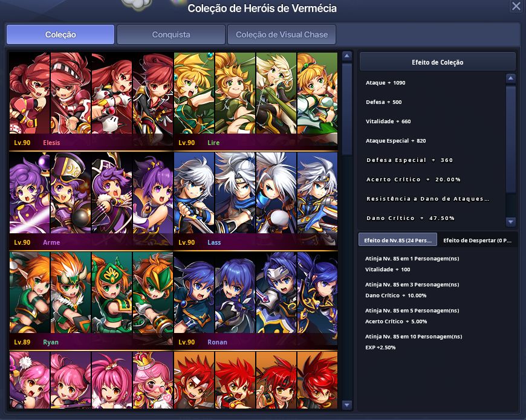The image size is (526, 420).
Task: Click the Defesa + 500 stat
Action: (x=383, y=102)
